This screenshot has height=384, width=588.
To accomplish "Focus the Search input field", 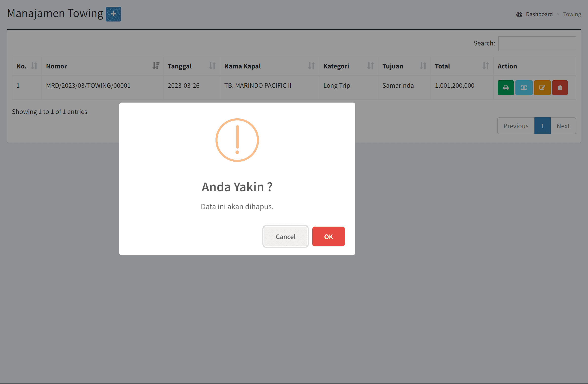I will pyautogui.click(x=537, y=44).
